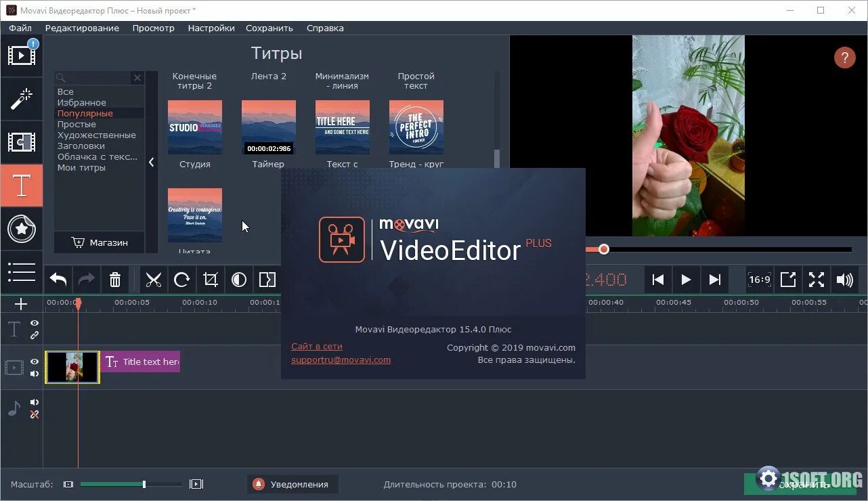
Task: Toggle visibility of the titles track
Action: click(x=35, y=324)
